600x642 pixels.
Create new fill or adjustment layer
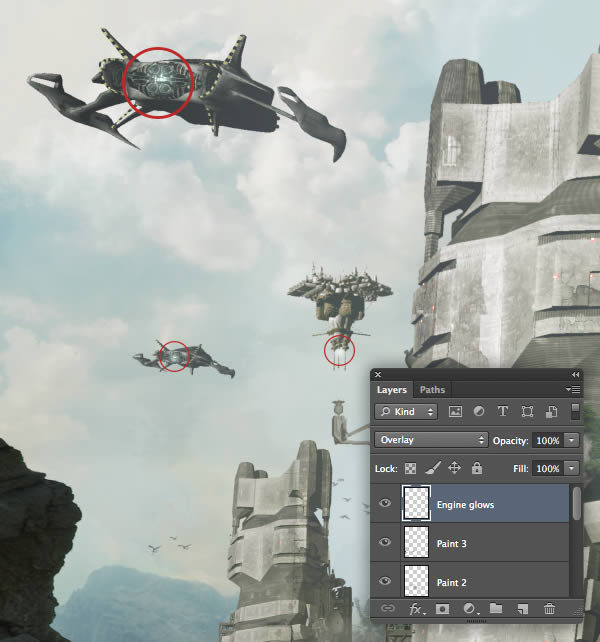click(470, 609)
